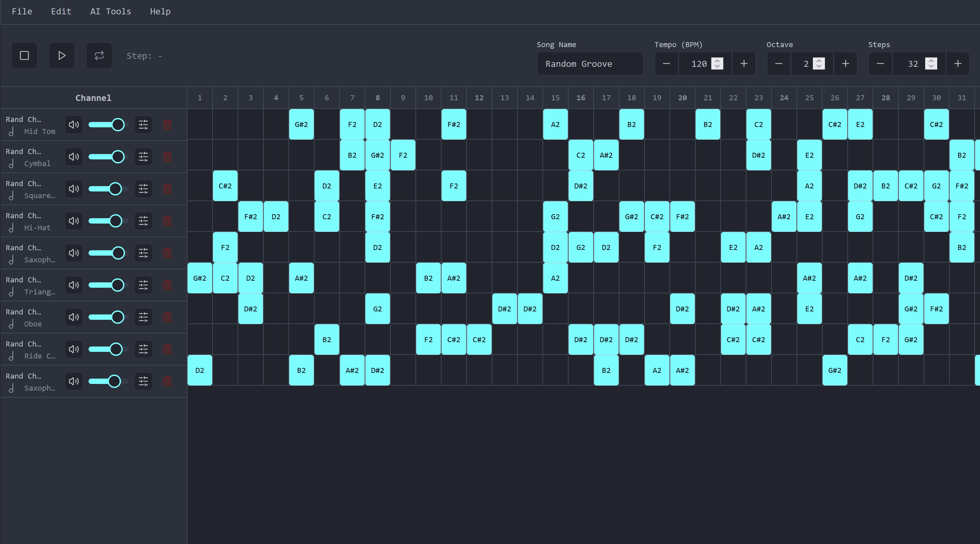This screenshot has height=544, width=980.
Task: Start playback with the play button
Action: pos(62,55)
